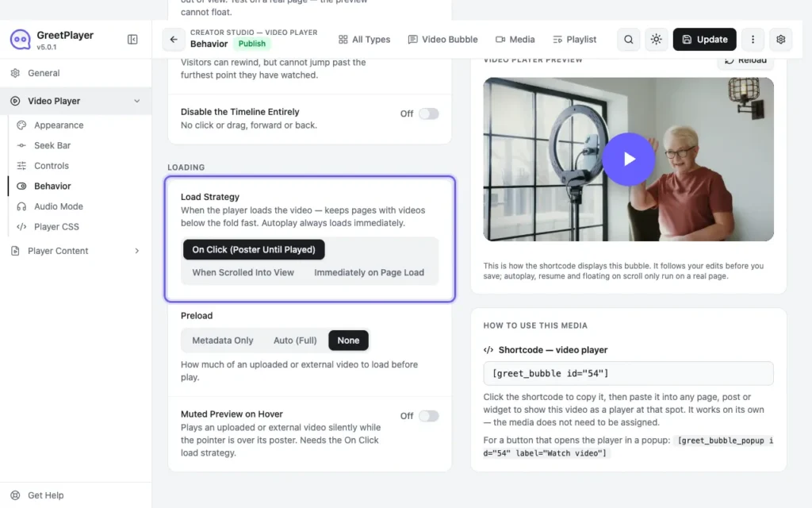Viewport: 812px width, 508px height.
Task: Select When Scrolled Into View option
Action: click(x=243, y=272)
